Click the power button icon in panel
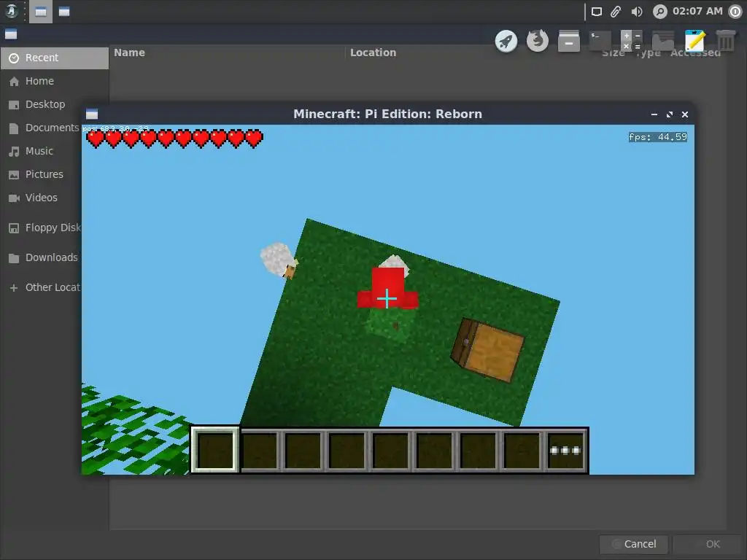Screen dimensions: 747x560 735,12
